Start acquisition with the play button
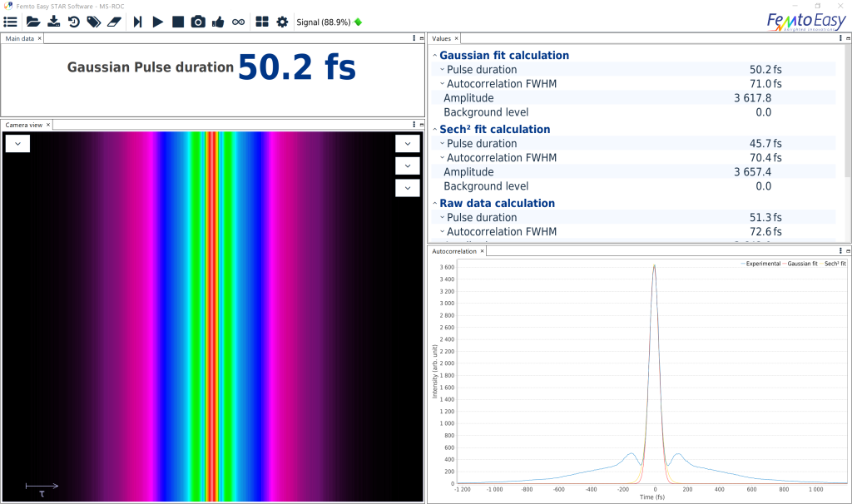The width and height of the screenshot is (852, 504). (x=158, y=22)
